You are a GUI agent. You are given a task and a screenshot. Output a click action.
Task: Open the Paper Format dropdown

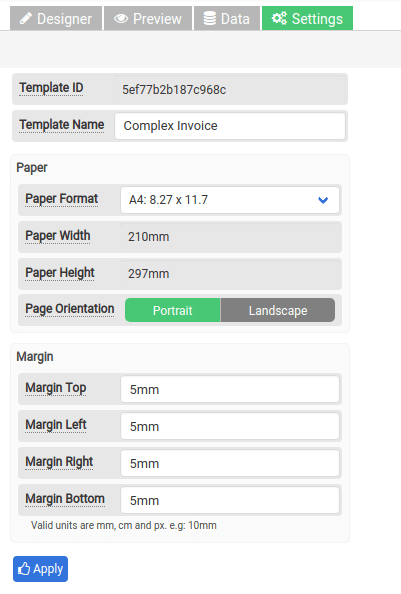tap(230, 200)
